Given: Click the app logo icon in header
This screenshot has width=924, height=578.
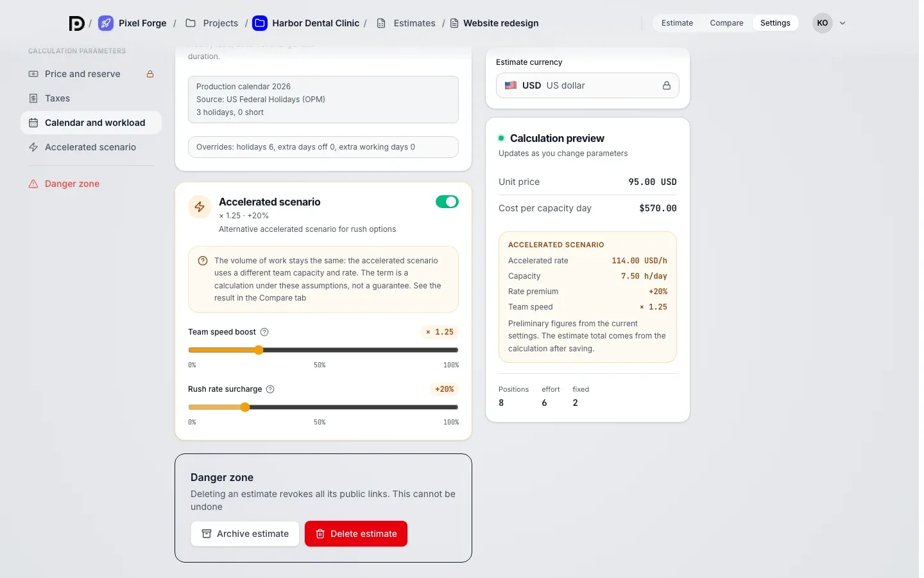Looking at the screenshot, I should (x=76, y=23).
